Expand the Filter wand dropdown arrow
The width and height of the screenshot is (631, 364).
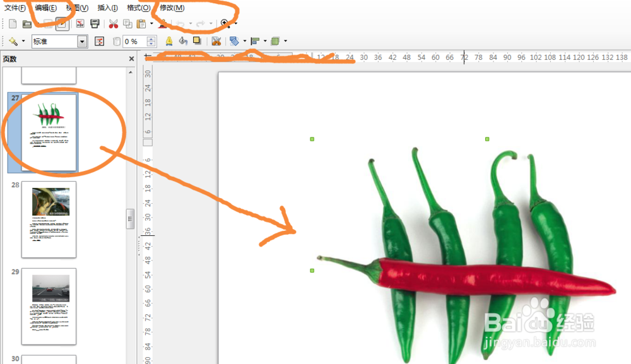click(x=23, y=41)
